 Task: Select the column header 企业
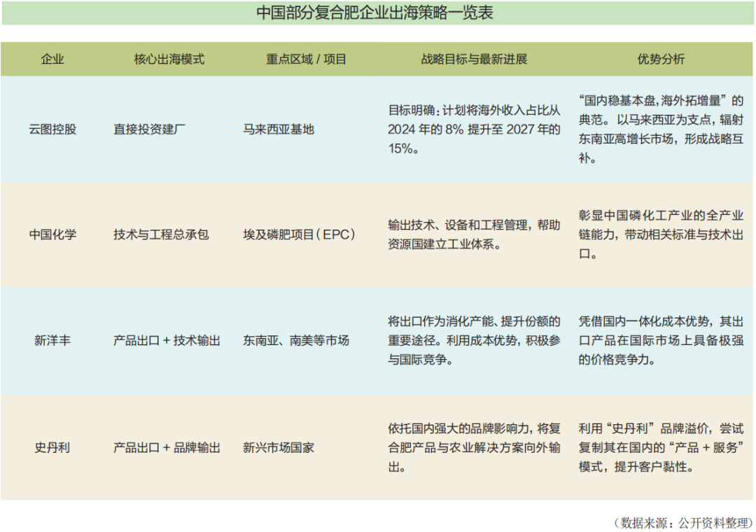(52, 59)
